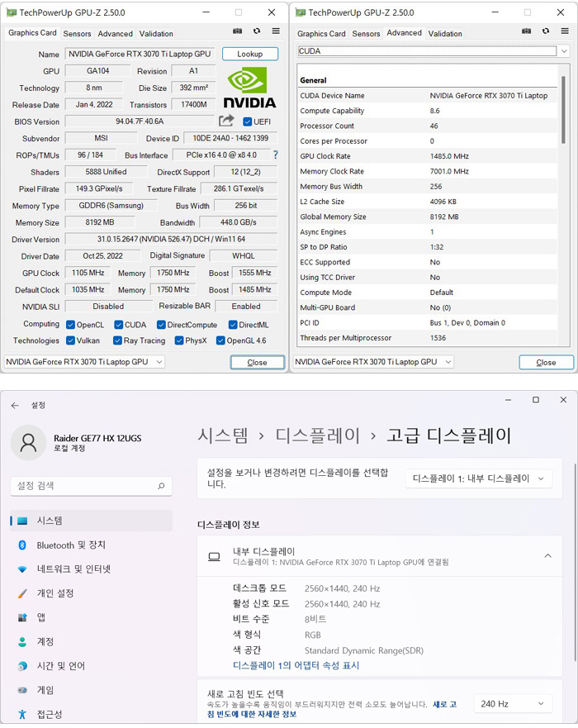Click screenshot camera icon in left GPU-Z window
578x728 pixels.
[x=238, y=31]
